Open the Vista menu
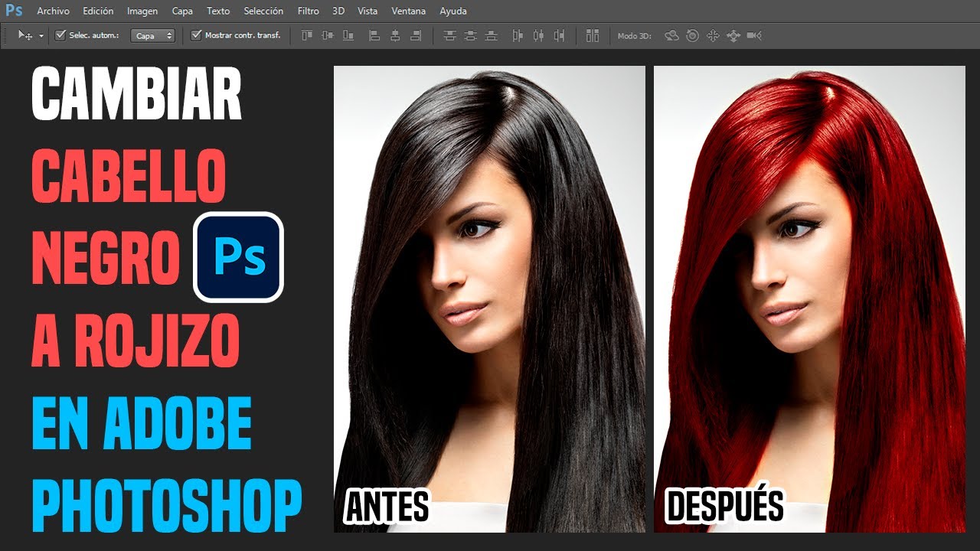Image resolution: width=980 pixels, height=551 pixels. coord(367,11)
